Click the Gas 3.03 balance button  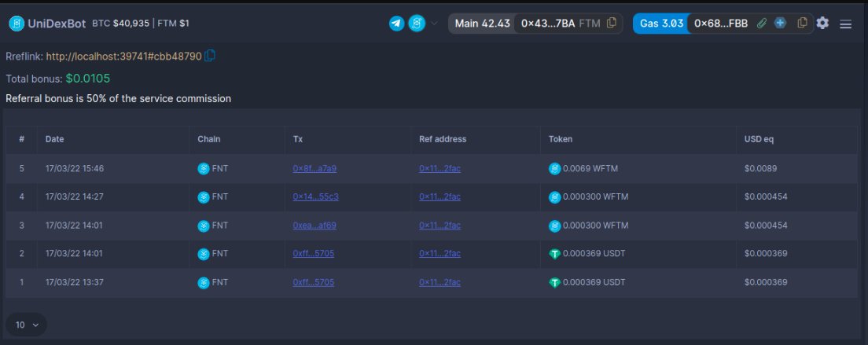tap(661, 24)
